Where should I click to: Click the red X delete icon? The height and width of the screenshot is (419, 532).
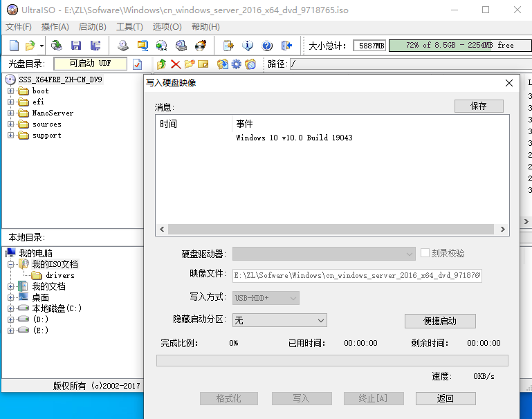(176, 64)
